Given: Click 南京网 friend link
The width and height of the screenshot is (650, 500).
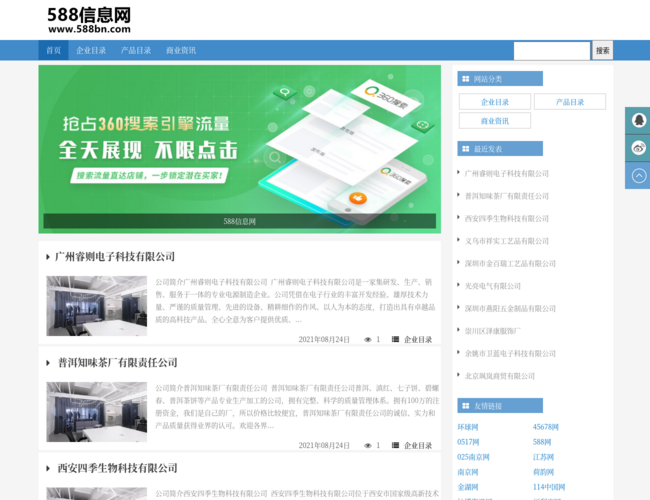Looking at the screenshot, I should [468, 472].
